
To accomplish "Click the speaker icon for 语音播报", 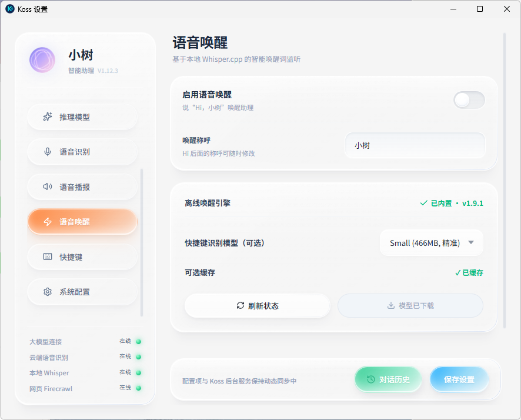I will coord(48,186).
